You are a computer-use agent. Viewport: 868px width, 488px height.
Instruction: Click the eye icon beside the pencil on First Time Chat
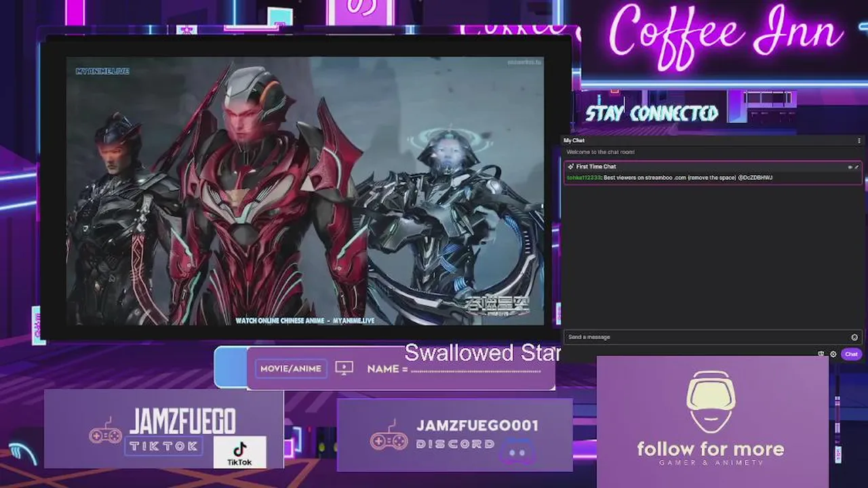850,167
